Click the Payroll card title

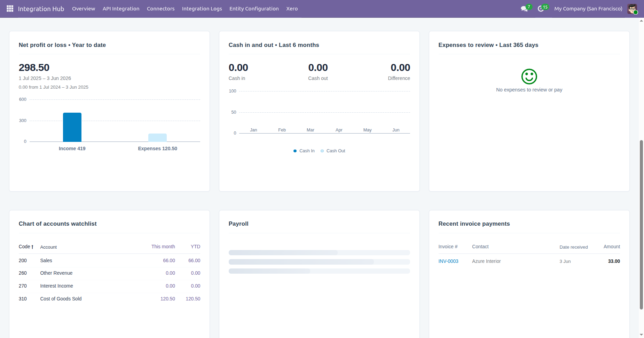coord(238,224)
